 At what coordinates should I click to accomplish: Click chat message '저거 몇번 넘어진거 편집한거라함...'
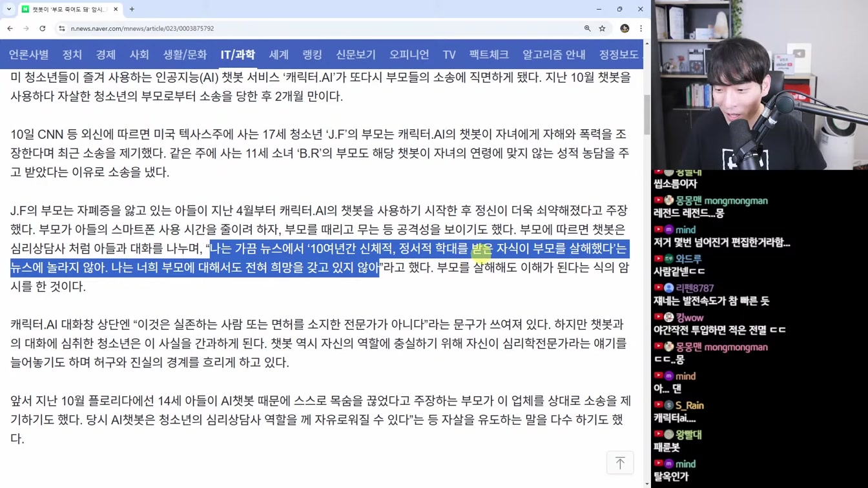(x=722, y=243)
